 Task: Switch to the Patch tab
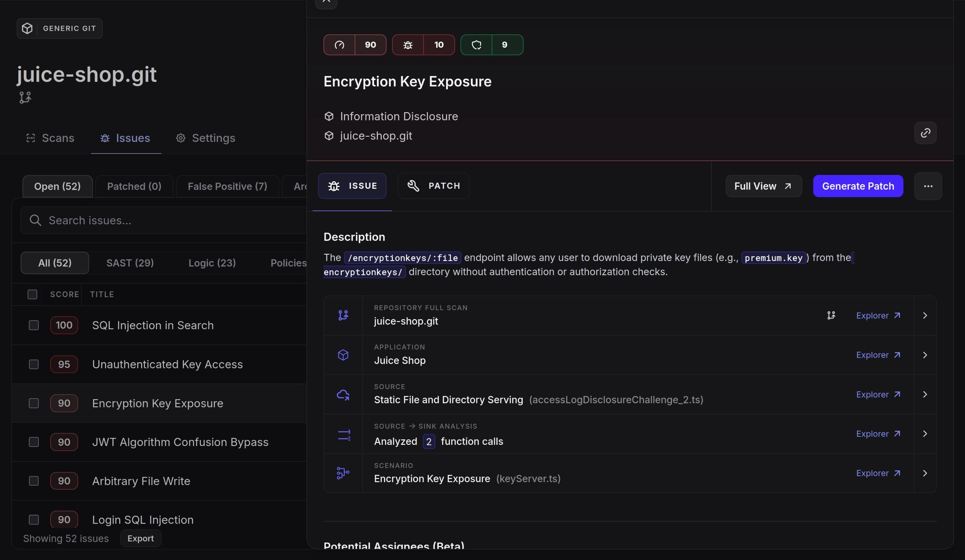(x=433, y=186)
